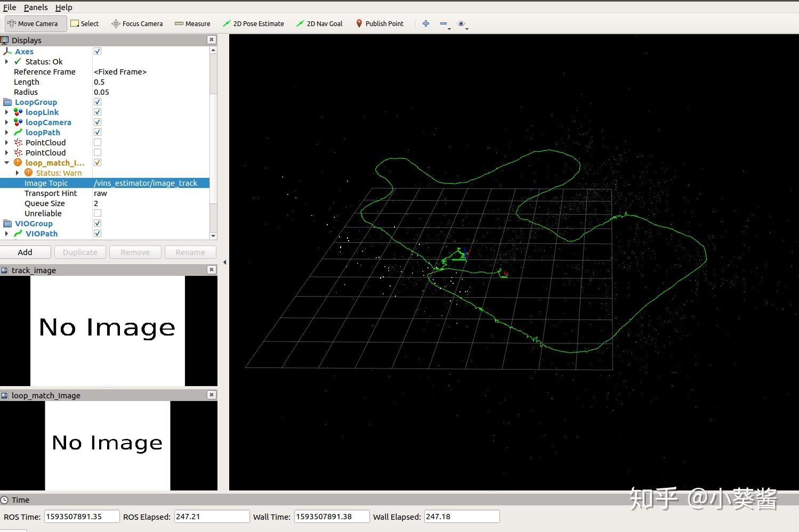Activate the Select tool in toolbar
Viewport: 799px width, 532px height.
tap(85, 23)
